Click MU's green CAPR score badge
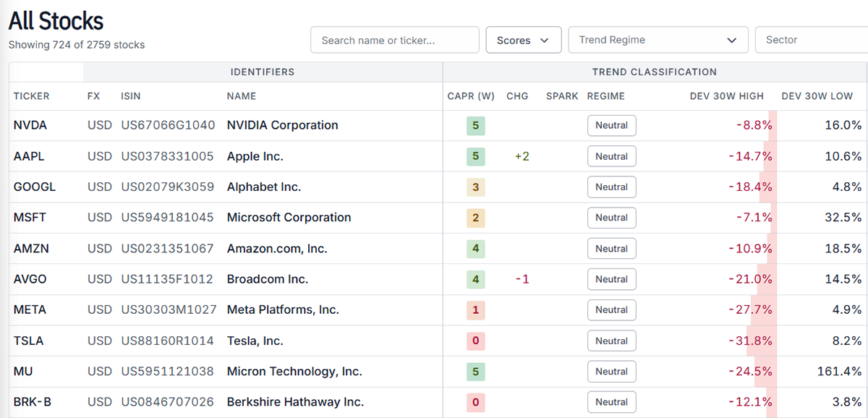 pos(475,372)
